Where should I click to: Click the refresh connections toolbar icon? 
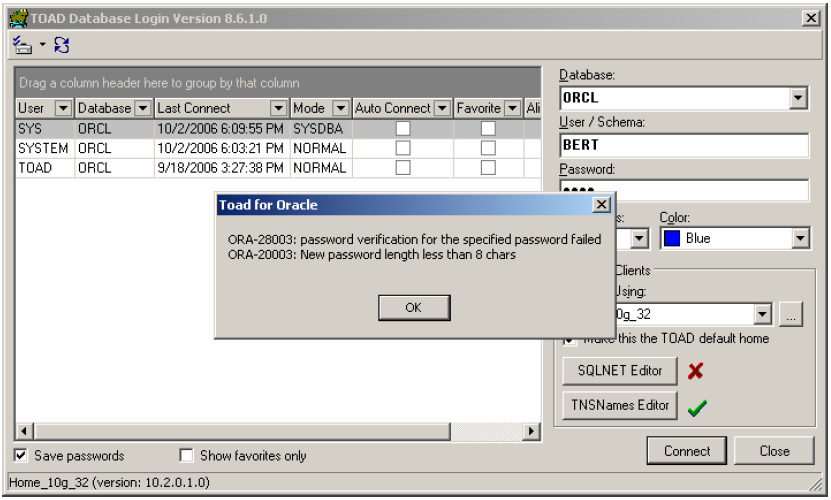click(61, 45)
